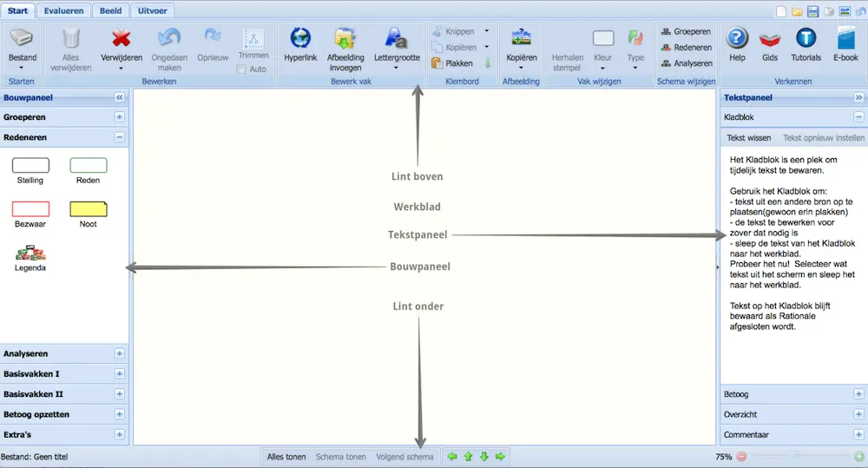This screenshot has width=868, height=468.
Task: Open the Help question mark icon
Action: [737, 39]
